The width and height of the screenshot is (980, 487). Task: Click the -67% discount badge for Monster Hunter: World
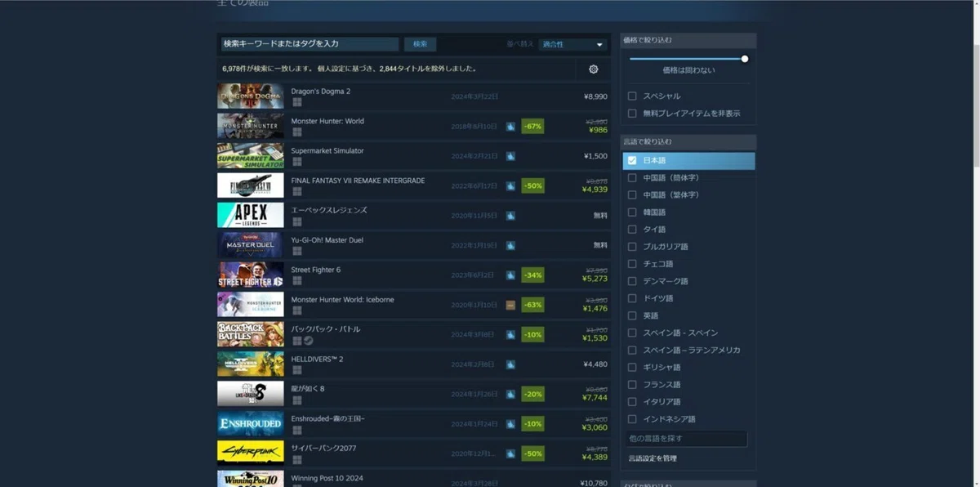tap(532, 127)
